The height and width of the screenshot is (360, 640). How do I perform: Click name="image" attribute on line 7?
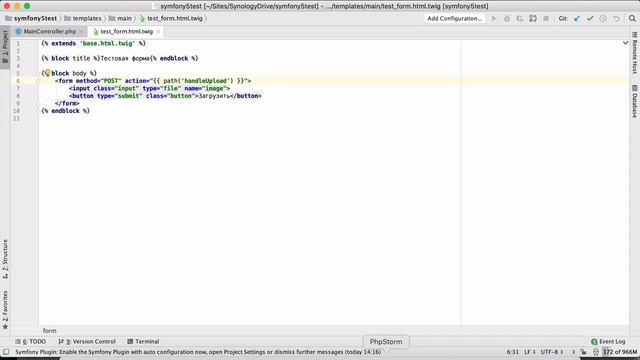(206, 88)
